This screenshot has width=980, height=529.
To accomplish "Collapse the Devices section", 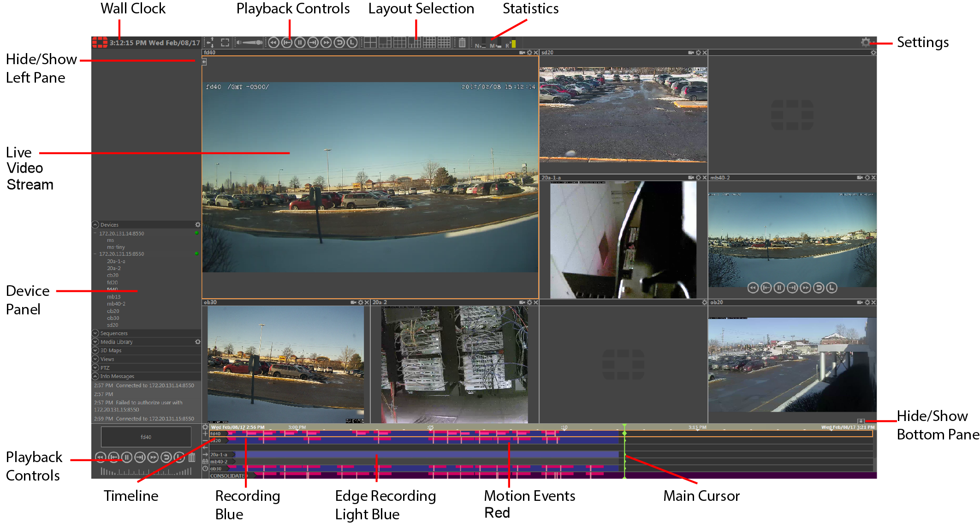I will point(95,225).
